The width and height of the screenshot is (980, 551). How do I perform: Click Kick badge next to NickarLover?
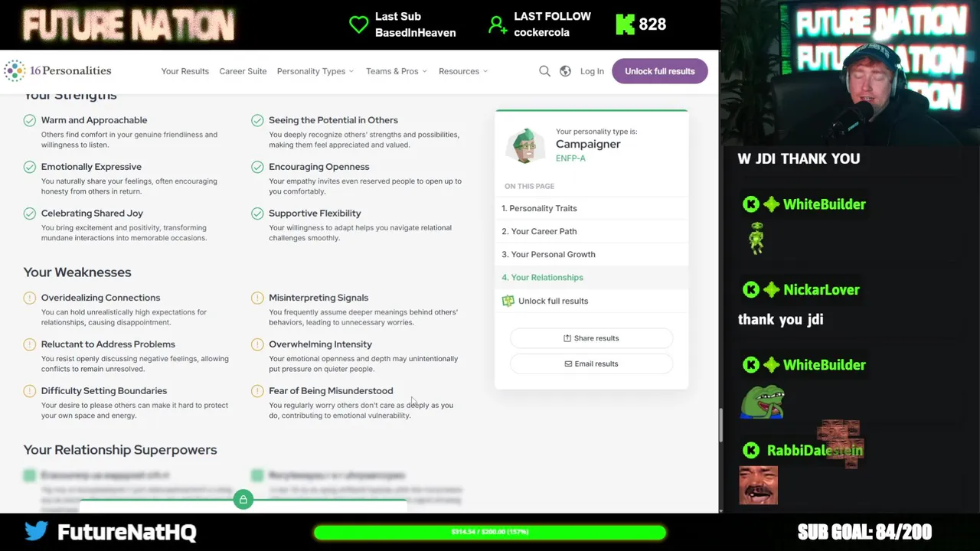[x=751, y=289]
